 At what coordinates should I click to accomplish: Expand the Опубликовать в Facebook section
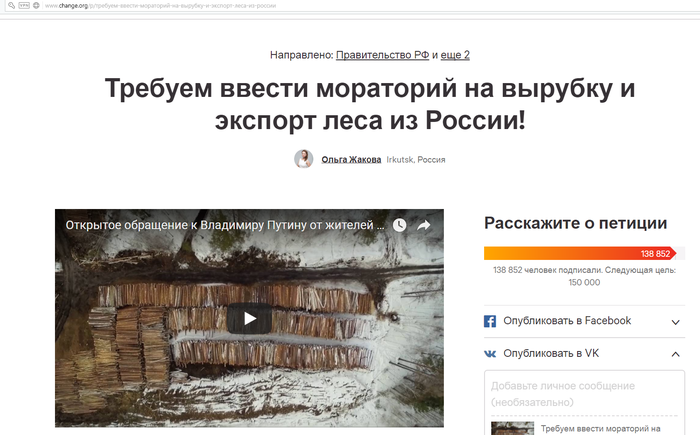point(675,322)
